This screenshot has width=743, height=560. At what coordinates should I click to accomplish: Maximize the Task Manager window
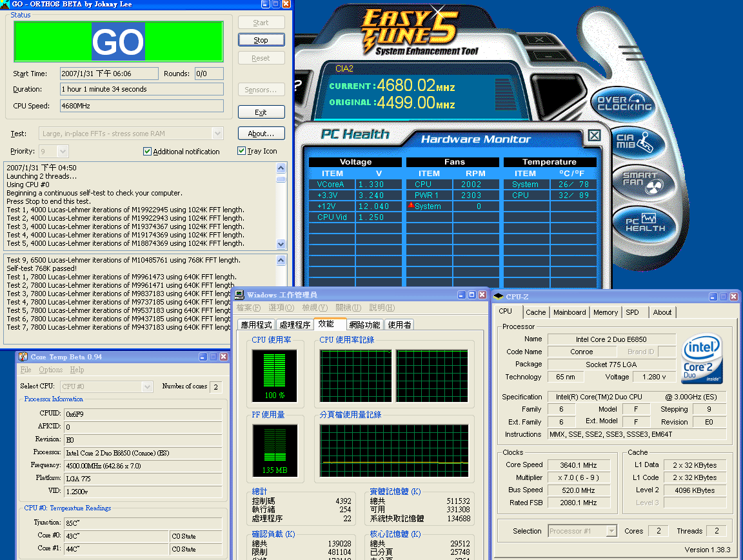point(472,295)
